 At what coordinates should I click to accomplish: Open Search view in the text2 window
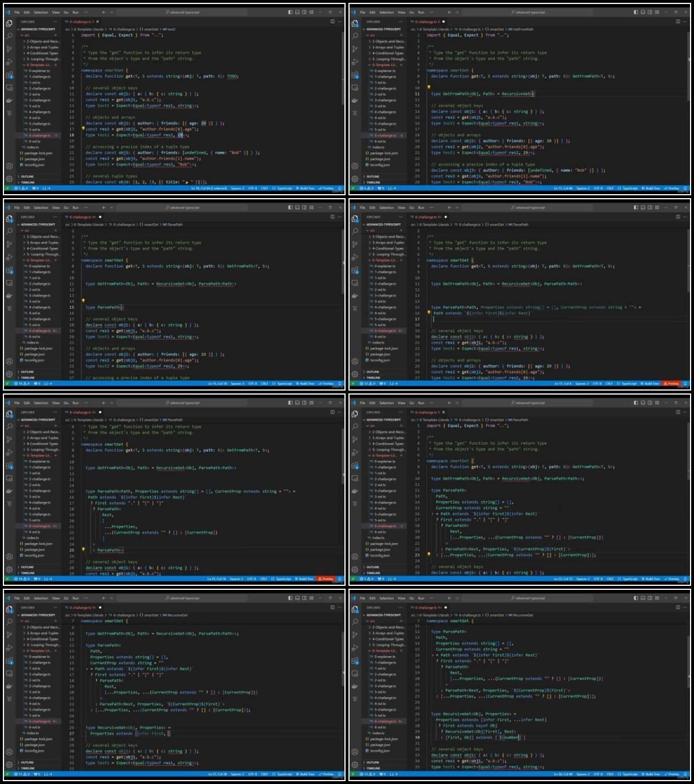9,35
